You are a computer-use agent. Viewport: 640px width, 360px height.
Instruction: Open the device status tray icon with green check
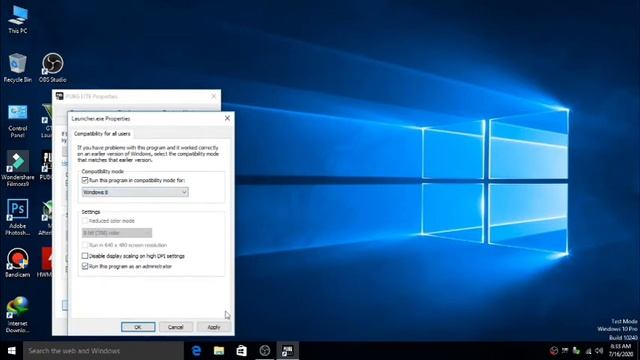click(576, 351)
